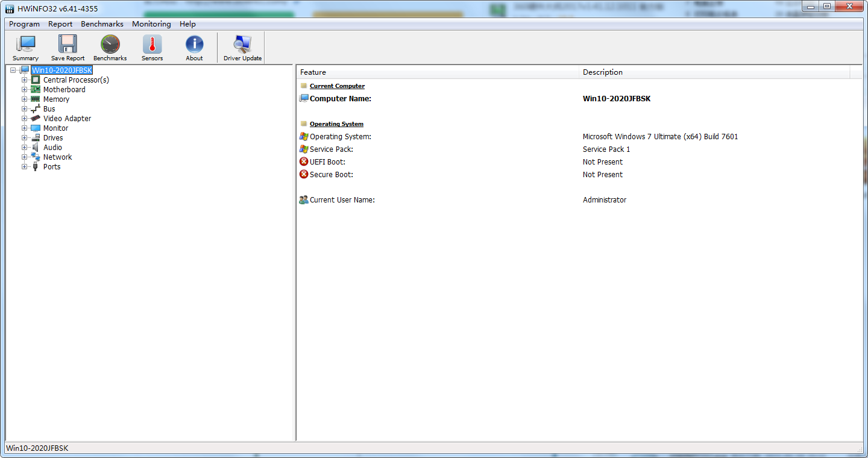Click the Video Adapter card icon

pos(36,118)
